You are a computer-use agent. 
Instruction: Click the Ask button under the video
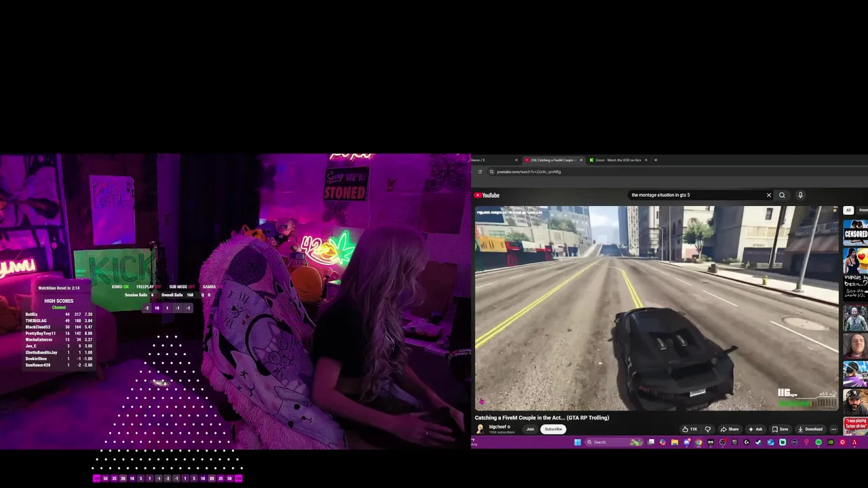755,429
